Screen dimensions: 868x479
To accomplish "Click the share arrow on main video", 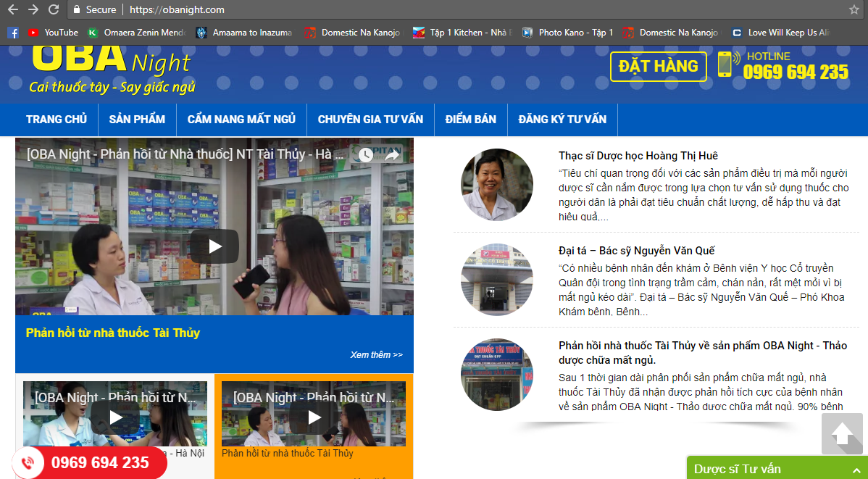I will point(392,155).
